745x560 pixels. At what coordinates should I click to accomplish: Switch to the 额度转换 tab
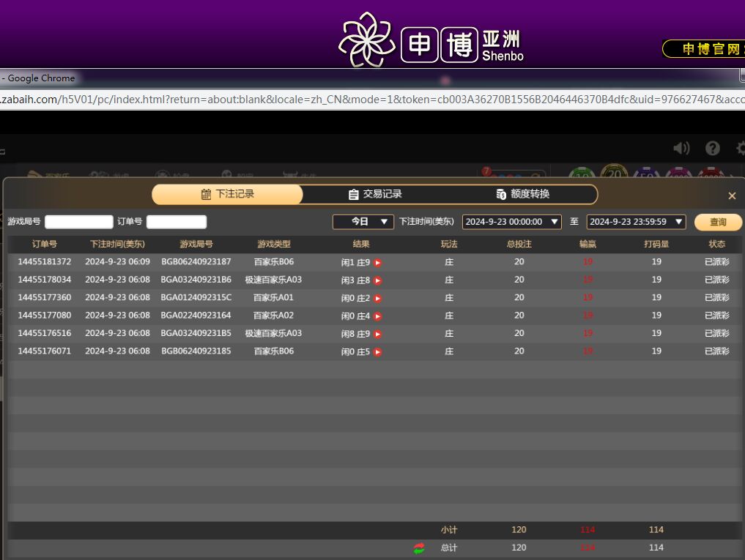pyautogui.click(x=522, y=195)
